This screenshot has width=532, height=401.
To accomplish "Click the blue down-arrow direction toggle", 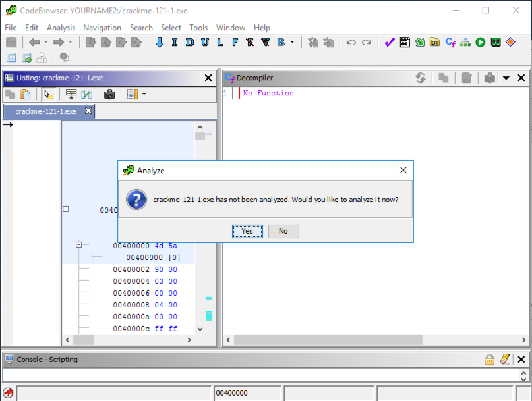I will click(159, 42).
